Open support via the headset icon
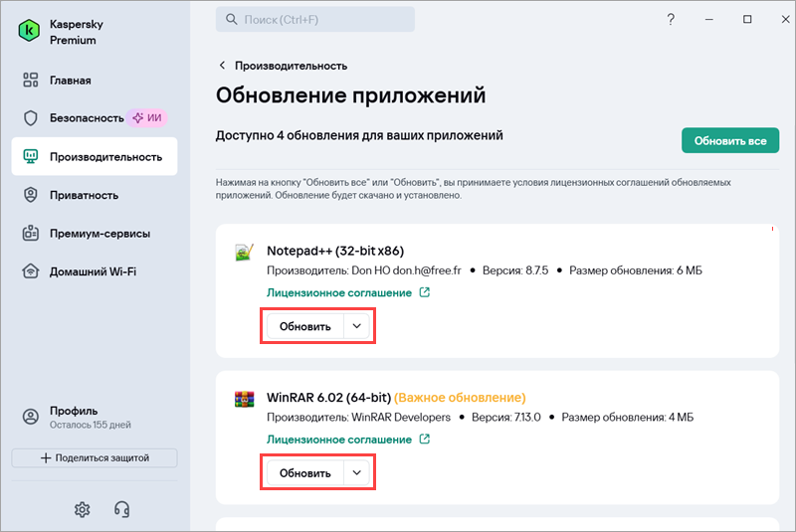 click(121, 509)
